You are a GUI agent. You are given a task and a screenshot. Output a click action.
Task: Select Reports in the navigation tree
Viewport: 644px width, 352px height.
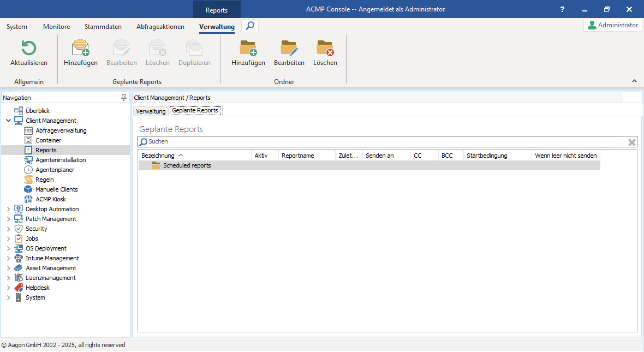46,150
